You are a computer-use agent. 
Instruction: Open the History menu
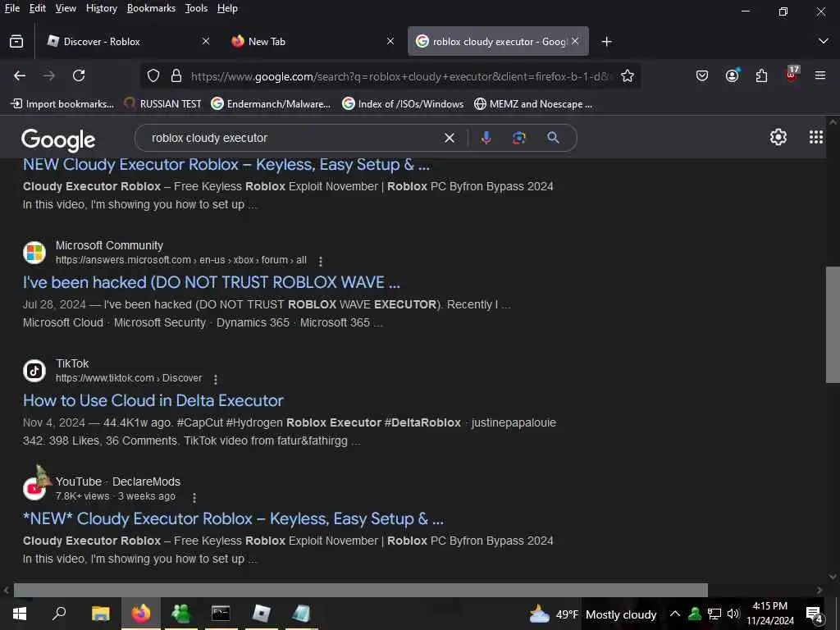click(101, 8)
